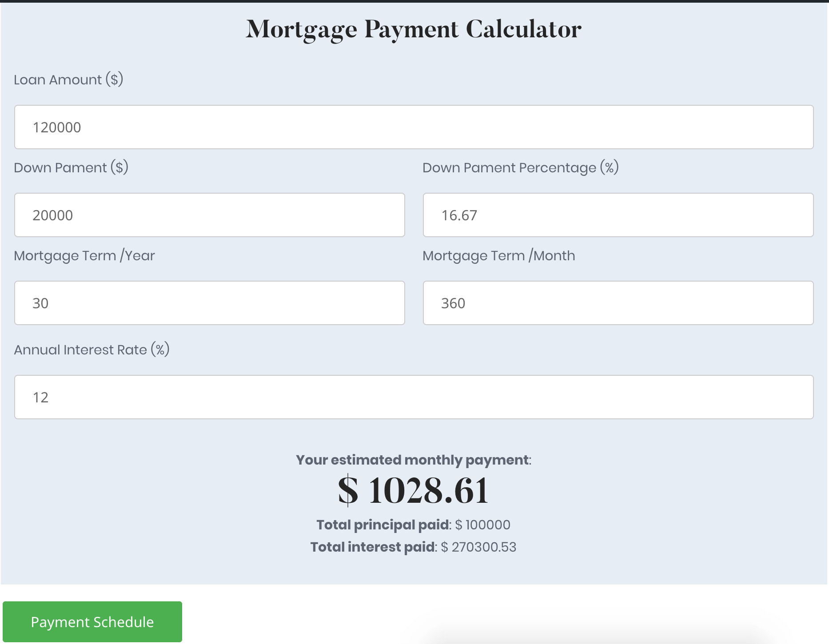829x644 pixels.
Task: Click the Loan Amount input field
Action: click(x=414, y=127)
